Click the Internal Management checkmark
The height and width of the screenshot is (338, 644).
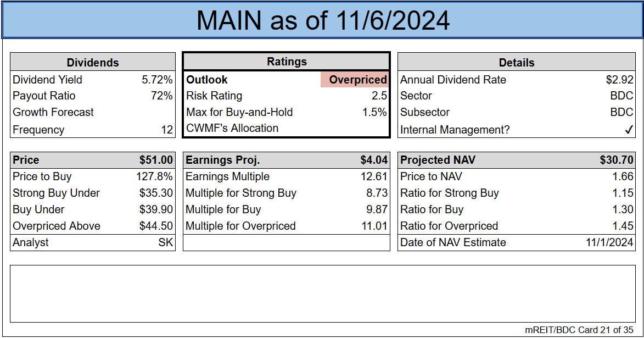629,130
